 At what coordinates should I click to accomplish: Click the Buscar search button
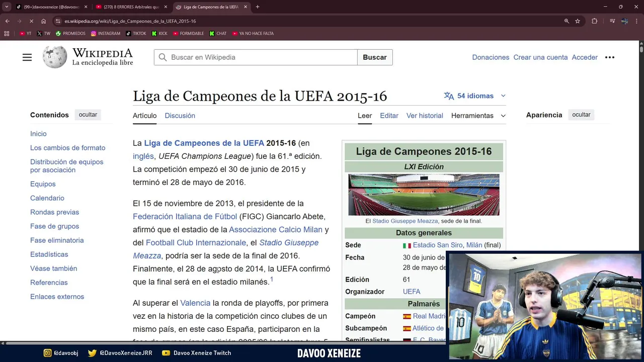pos(375,57)
